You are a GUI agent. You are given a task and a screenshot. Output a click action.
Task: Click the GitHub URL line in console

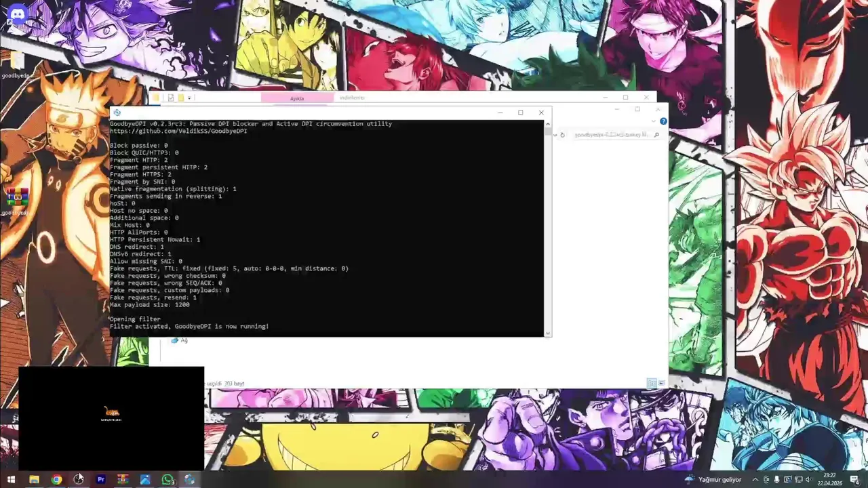tap(178, 131)
